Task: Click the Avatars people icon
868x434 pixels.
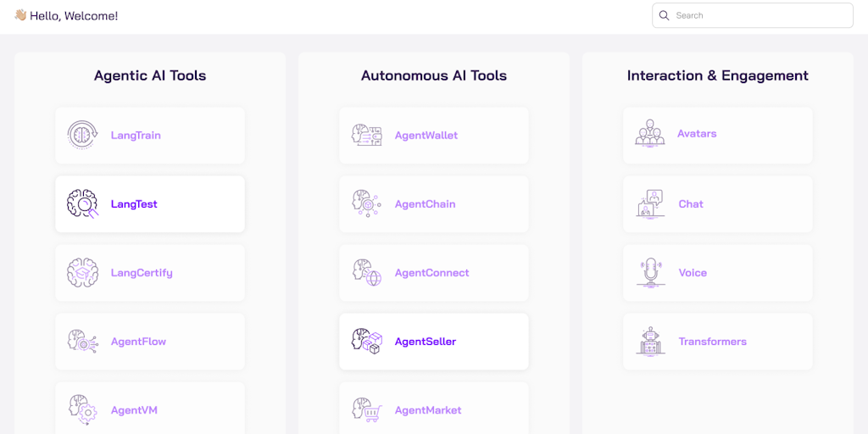Action: [x=650, y=134]
